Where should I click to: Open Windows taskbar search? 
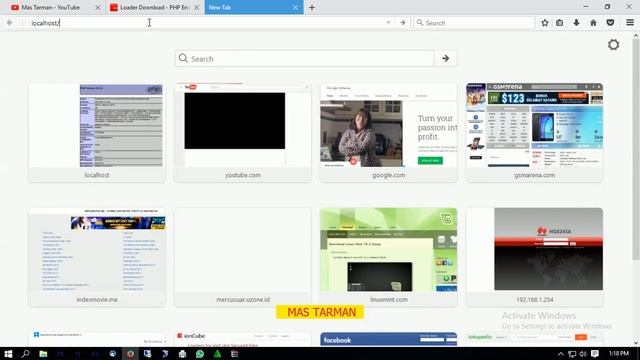coord(25,353)
